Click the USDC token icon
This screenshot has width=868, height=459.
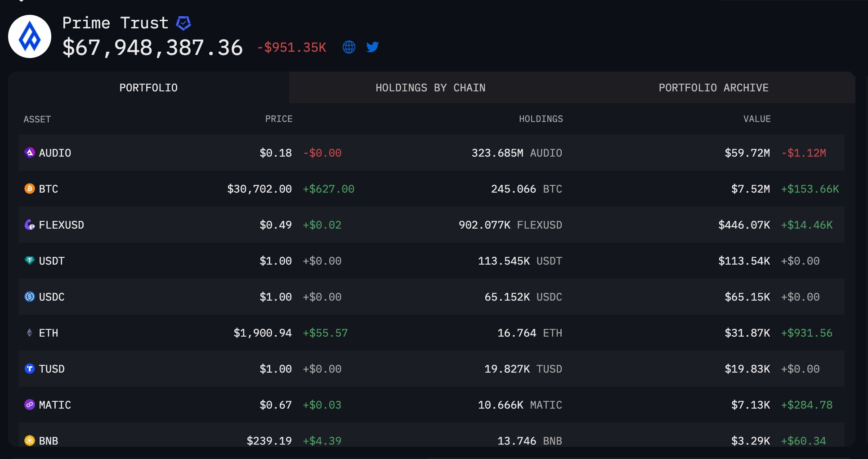(30, 297)
